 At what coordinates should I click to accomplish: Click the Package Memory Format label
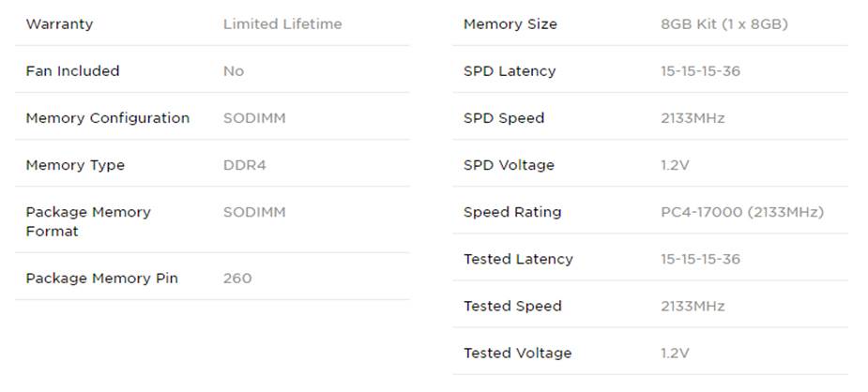[88, 221]
